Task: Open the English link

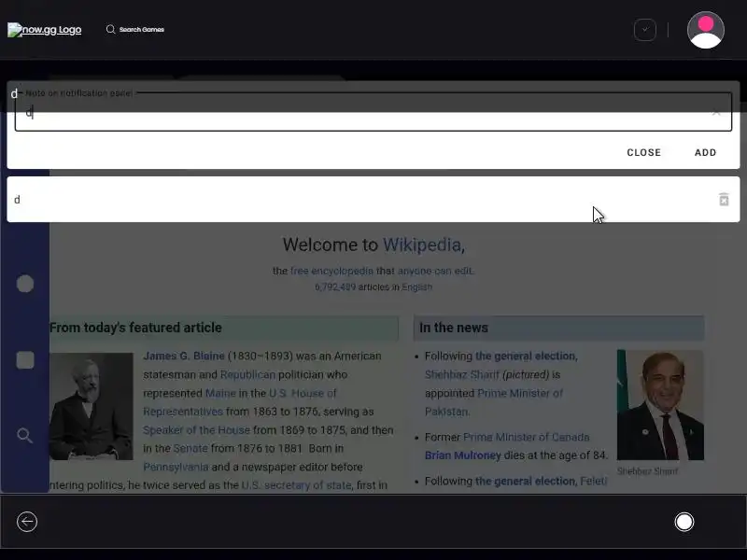Action: 416,287
